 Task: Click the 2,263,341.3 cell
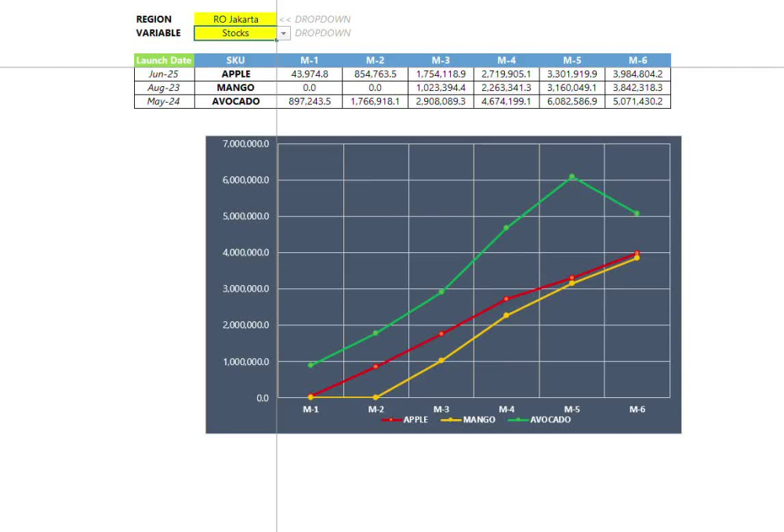pyautogui.click(x=506, y=88)
